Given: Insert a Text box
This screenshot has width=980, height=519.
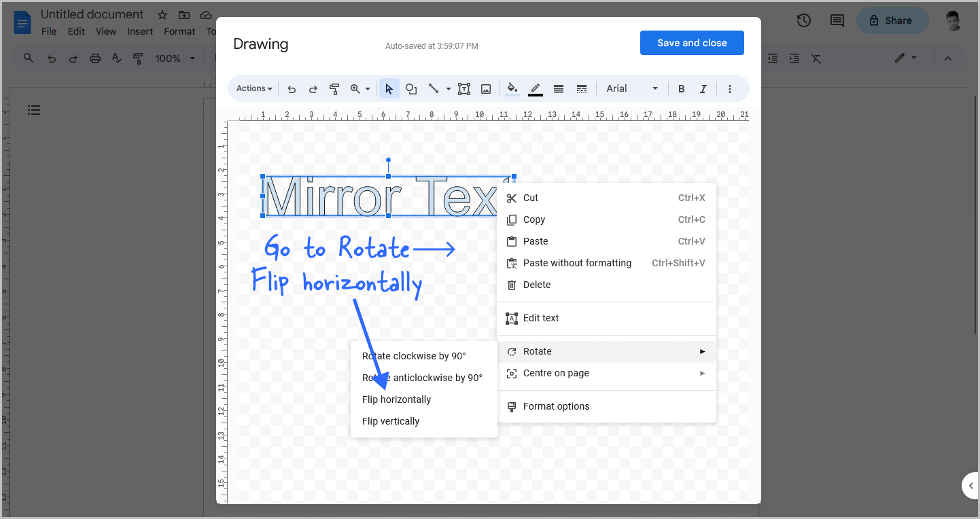Looking at the screenshot, I should tap(464, 88).
